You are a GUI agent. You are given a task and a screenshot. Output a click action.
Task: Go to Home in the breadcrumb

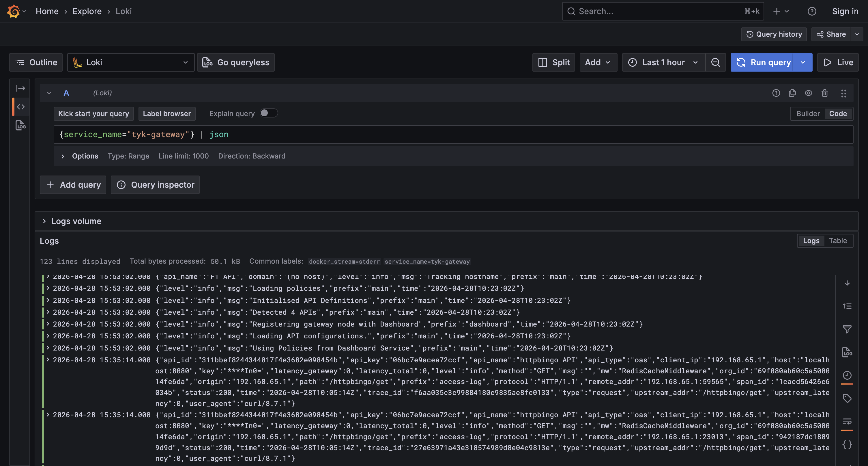[47, 11]
